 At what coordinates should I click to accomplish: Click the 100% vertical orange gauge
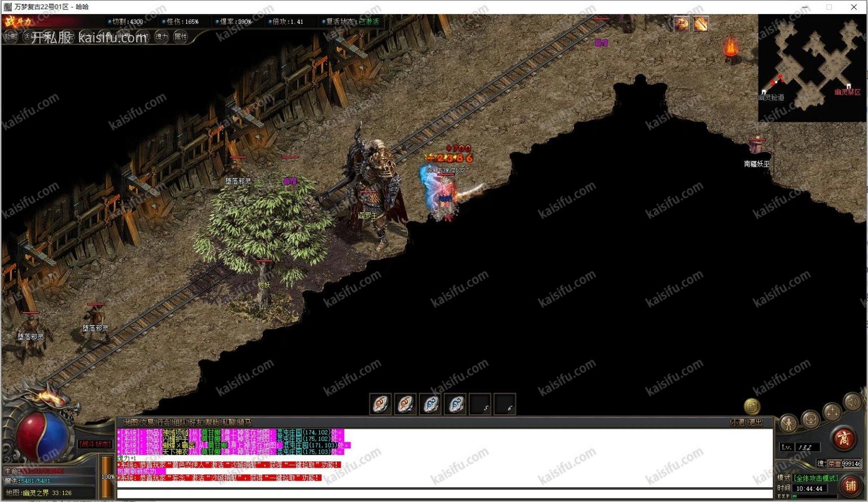pyautogui.click(x=107, y=477)
